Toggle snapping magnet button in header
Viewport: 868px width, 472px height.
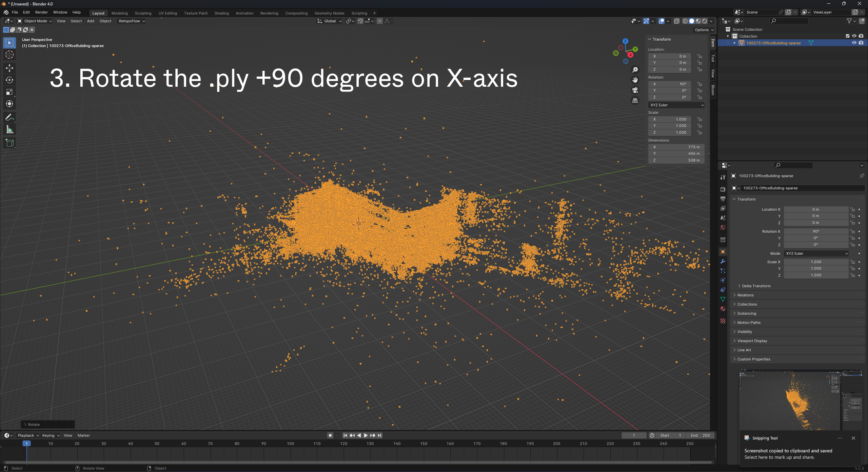click(360, 21)
